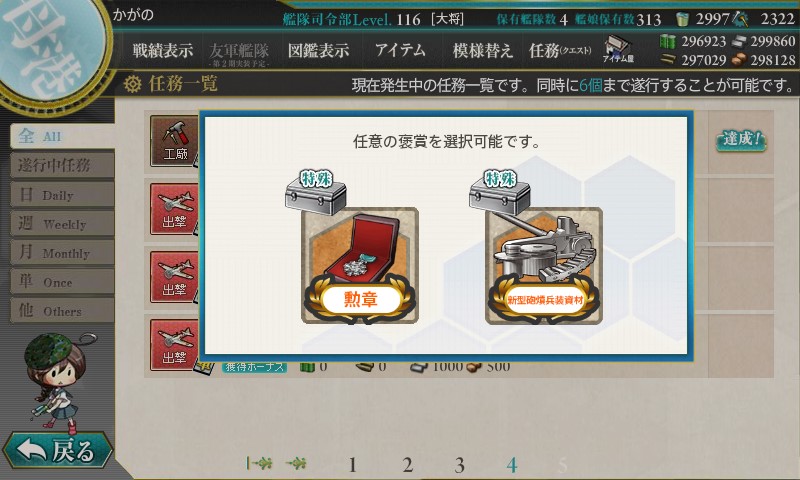The image size is (800, 480).
Task: Jump to first page arrow
Action: [259, 463]
